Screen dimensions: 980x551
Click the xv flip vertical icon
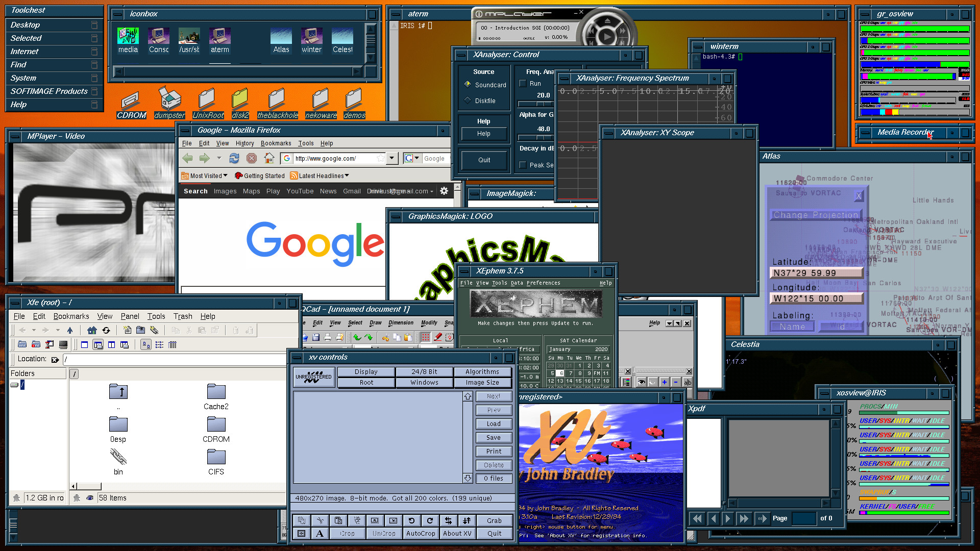click(x=467, y=520)
